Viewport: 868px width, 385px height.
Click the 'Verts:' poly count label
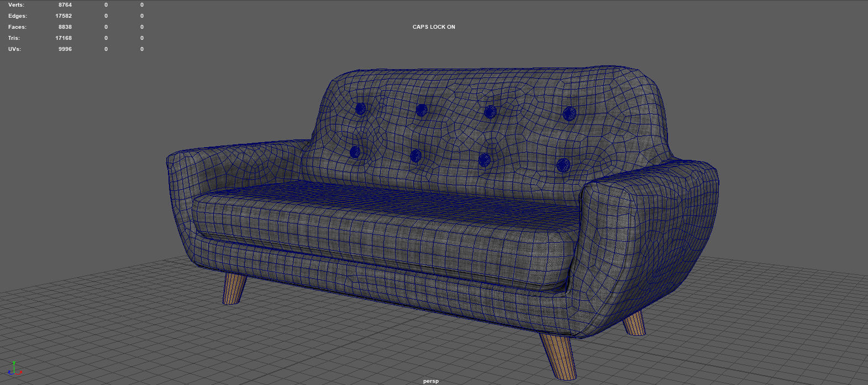tap(16, 5)
